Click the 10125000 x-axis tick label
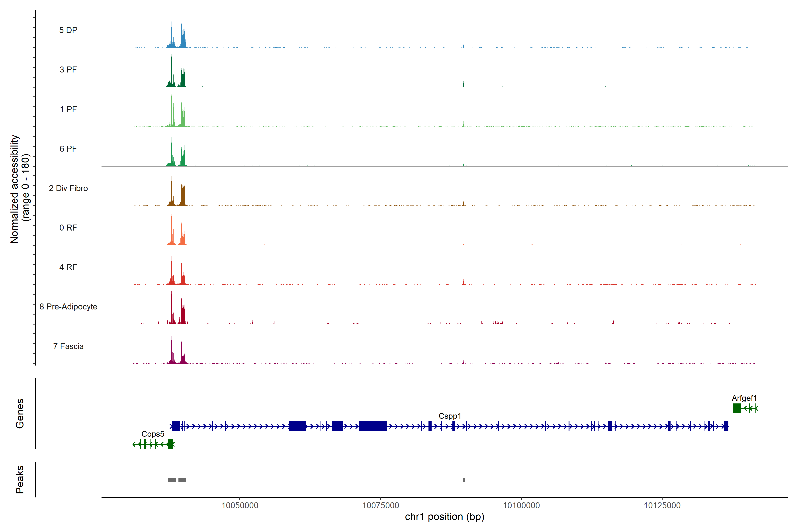The height and width of the screenshot is (532, 798). point(662,506)
